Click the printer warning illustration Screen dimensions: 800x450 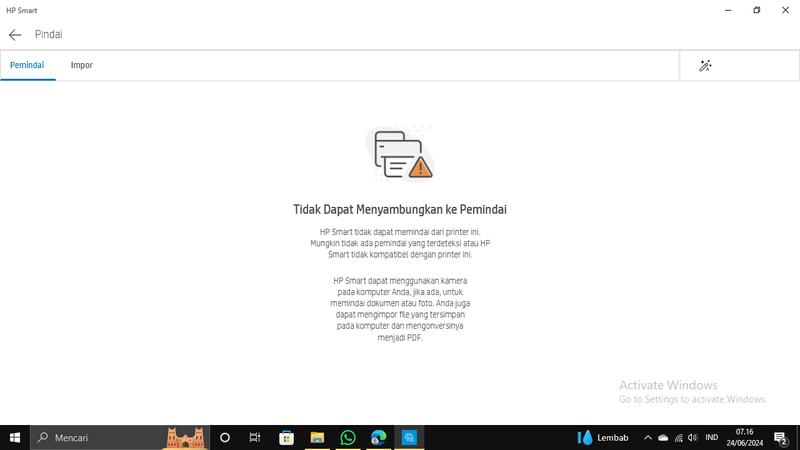[x=399, y=154]
